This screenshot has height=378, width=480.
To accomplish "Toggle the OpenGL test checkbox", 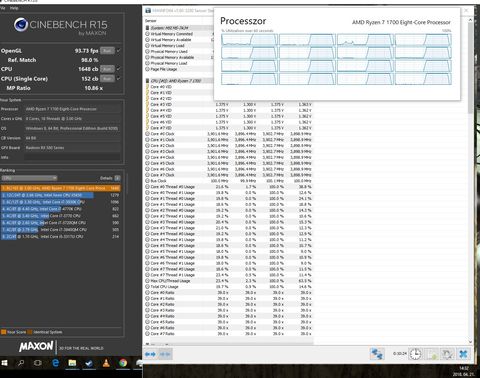I will point(119,51).
